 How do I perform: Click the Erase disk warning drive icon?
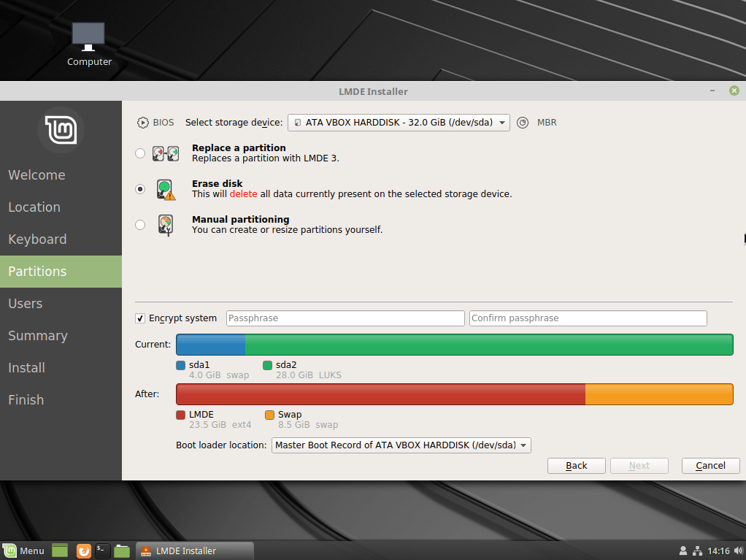click(x=166, y=190)
